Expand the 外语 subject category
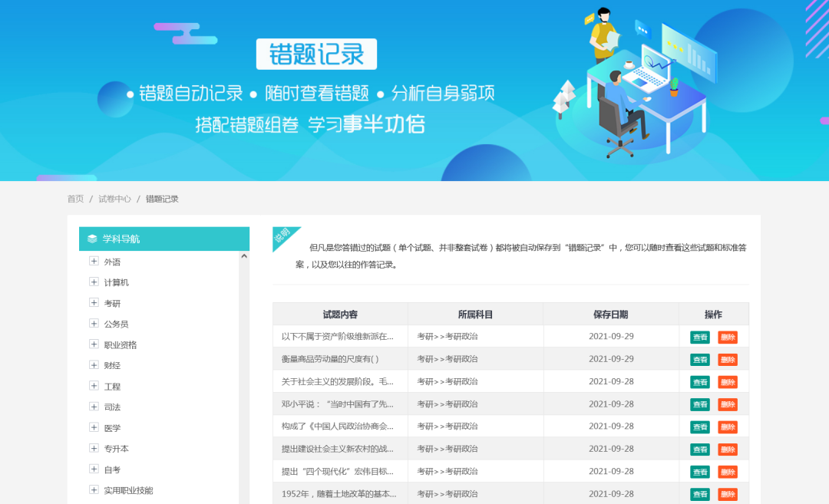This screenshot has width=829, height=504. point(94,262)
